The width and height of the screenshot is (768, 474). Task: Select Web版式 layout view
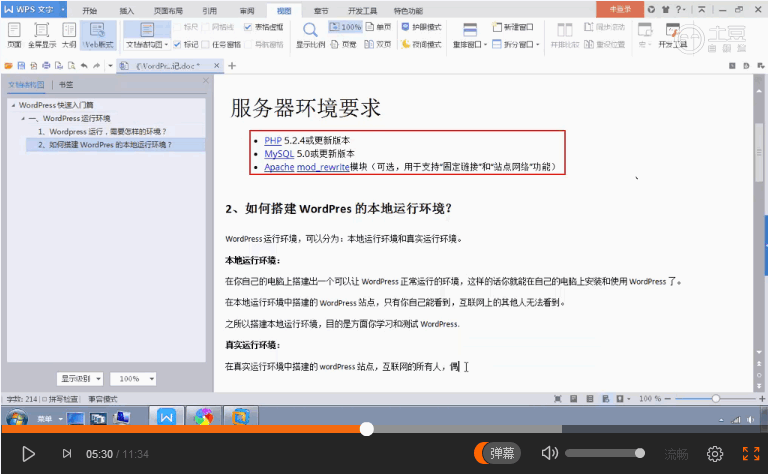point(98,35)
